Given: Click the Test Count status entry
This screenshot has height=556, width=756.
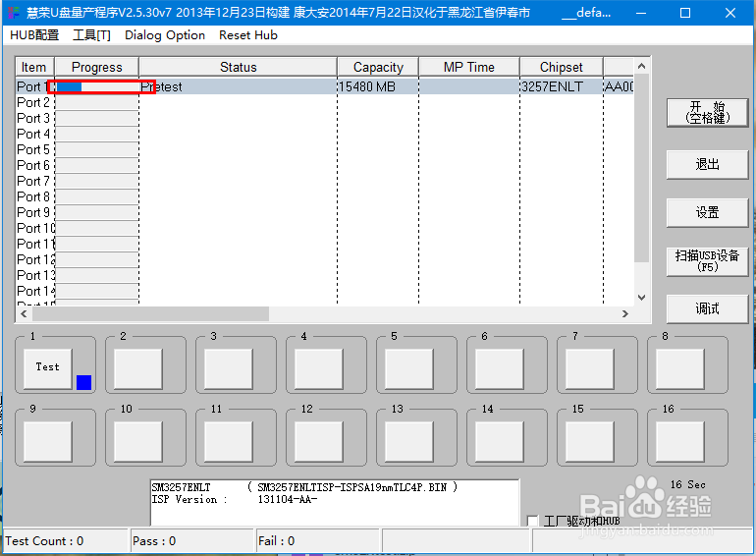Looking at the screenshot, I should 66,541.
